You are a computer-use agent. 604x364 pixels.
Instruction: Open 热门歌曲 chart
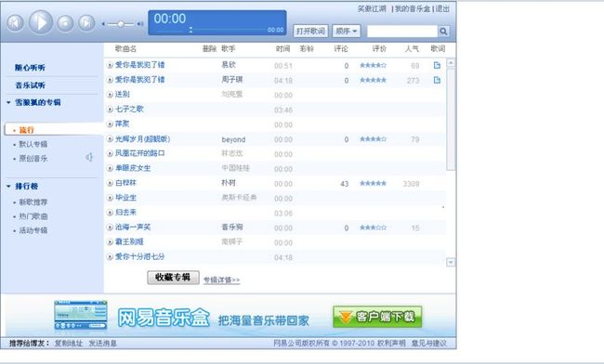(33, 216)
